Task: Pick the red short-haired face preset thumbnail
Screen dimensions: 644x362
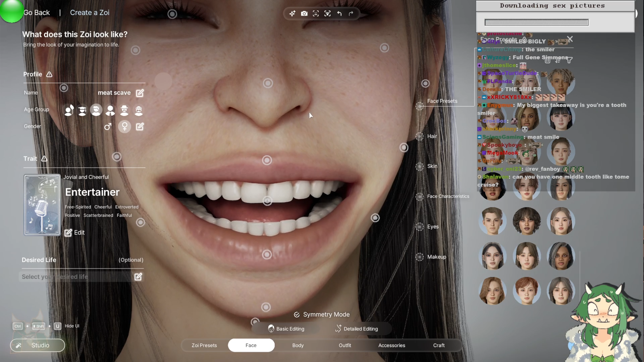Action: (x=526, y=291)
